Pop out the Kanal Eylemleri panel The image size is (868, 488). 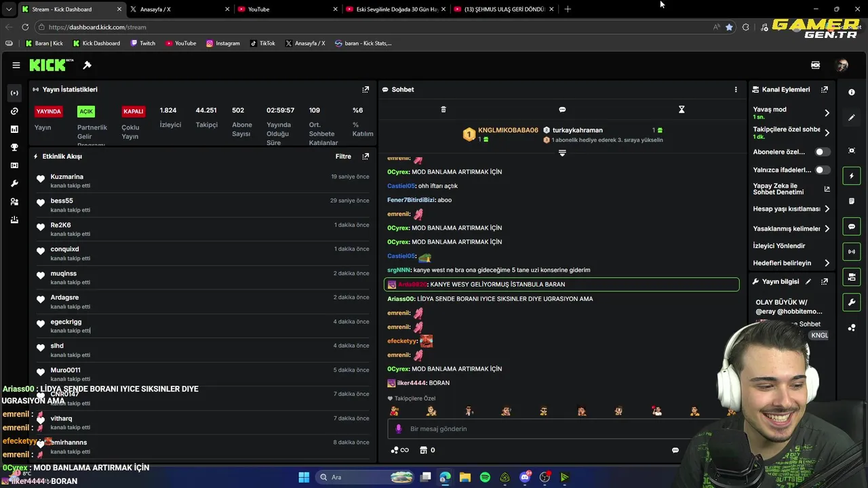[x=825, y=89]
